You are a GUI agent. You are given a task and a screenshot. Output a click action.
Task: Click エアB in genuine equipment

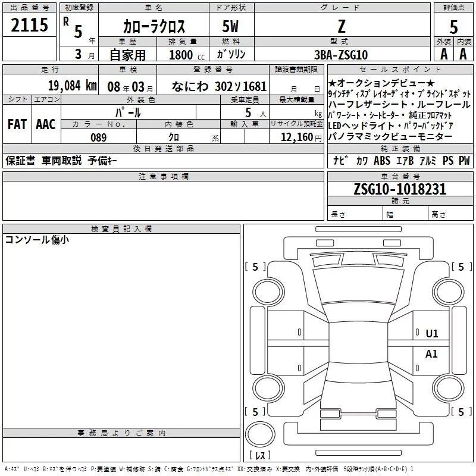[405, 161]
